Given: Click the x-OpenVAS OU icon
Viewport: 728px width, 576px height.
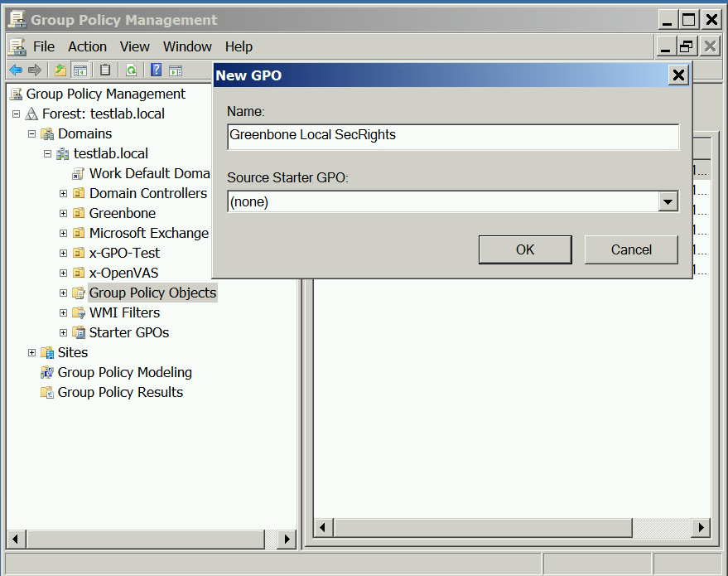Looking at the screenshot, I should coord(79,273).
